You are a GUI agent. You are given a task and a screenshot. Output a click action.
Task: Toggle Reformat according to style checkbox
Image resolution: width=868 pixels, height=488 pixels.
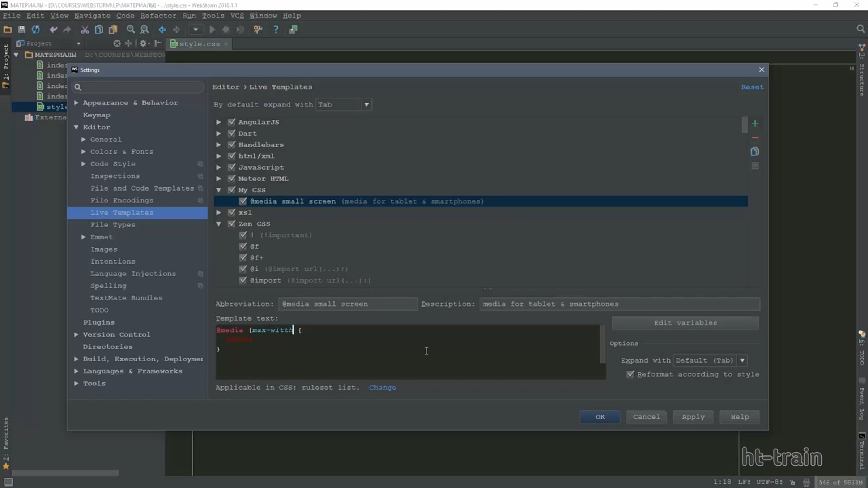pyautogui.click(x=630, y=374)
